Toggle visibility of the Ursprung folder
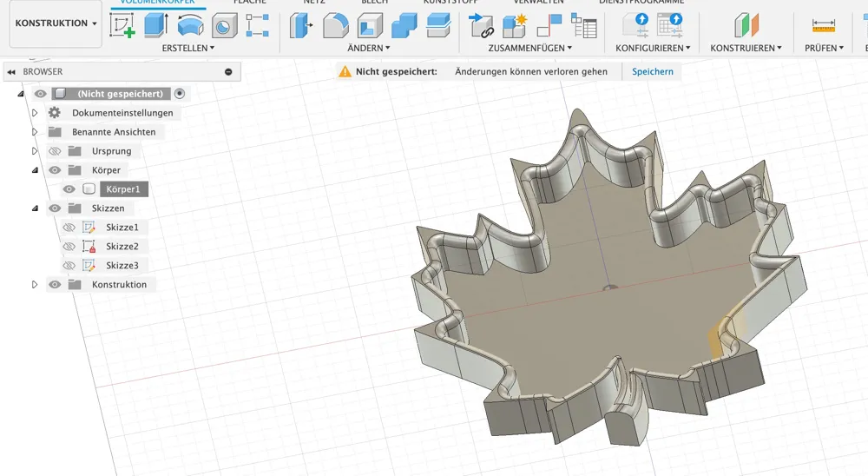This screenshot has height=476, width=868. [54, 151]
